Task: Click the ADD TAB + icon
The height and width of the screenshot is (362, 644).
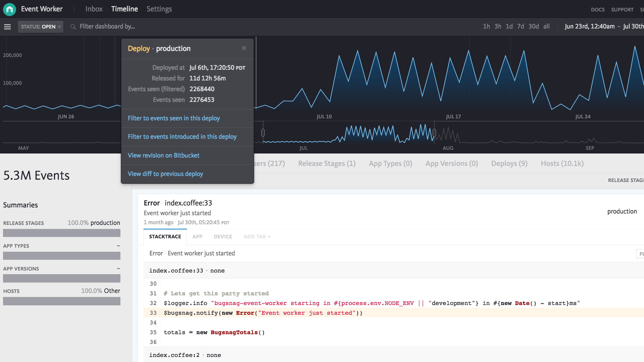Action: point(257,236)
